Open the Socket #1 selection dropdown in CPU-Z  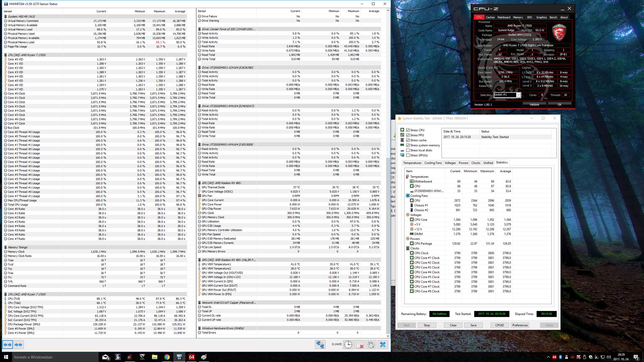507,95
